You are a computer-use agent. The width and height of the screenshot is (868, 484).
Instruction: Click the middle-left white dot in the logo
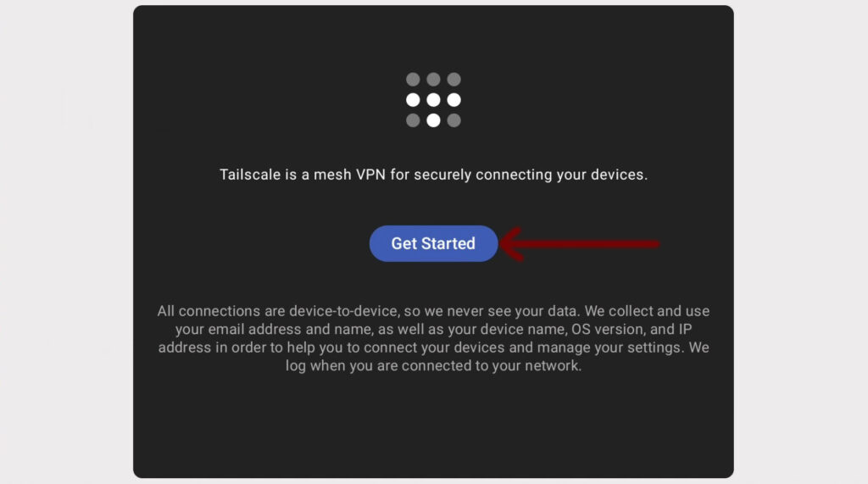coord(413,100)
